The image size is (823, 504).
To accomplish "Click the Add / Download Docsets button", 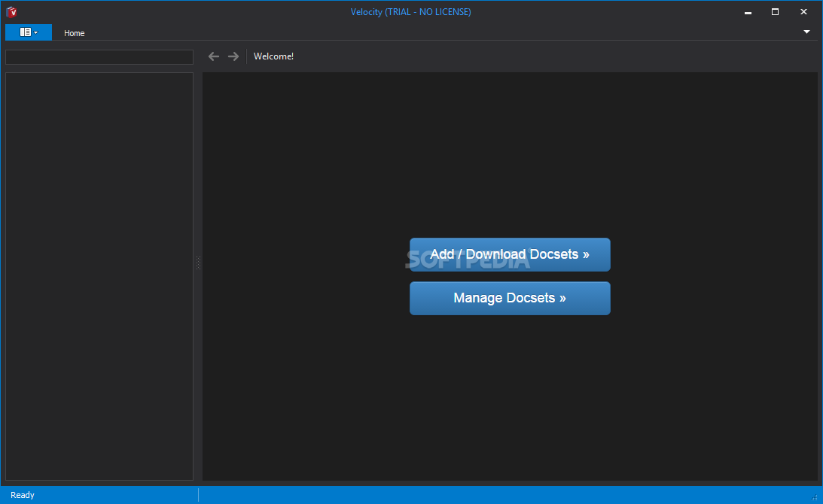I will pos(510,254).
